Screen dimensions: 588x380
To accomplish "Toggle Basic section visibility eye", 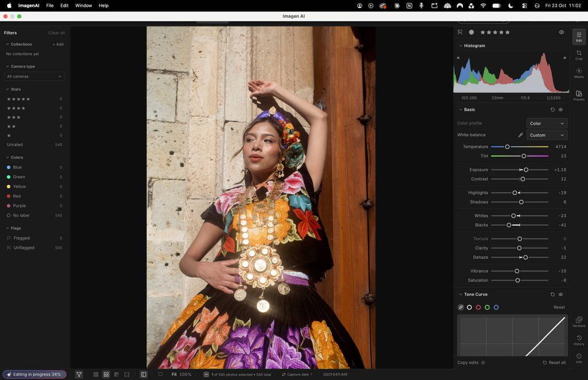I will [560, 110].
